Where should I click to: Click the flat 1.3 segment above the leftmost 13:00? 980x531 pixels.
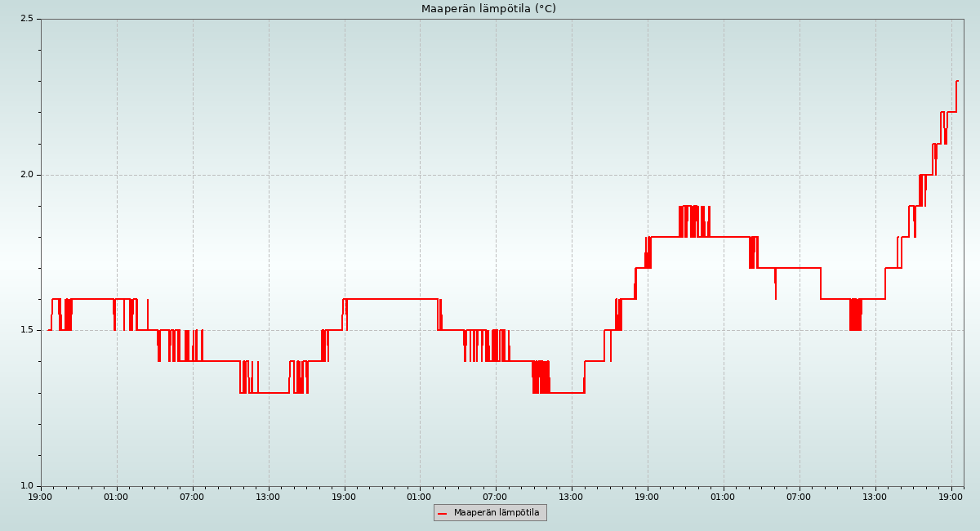tap(274, 393)
